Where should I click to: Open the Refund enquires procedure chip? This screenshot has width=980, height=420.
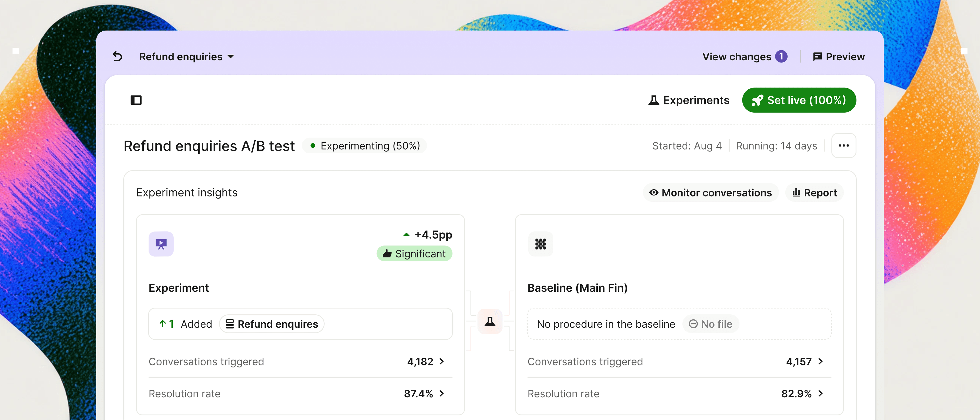coord(272,324)
